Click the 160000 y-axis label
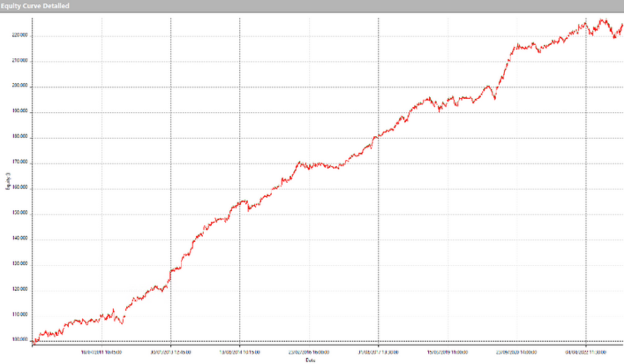Screen dimensions: 624x364 20,187
